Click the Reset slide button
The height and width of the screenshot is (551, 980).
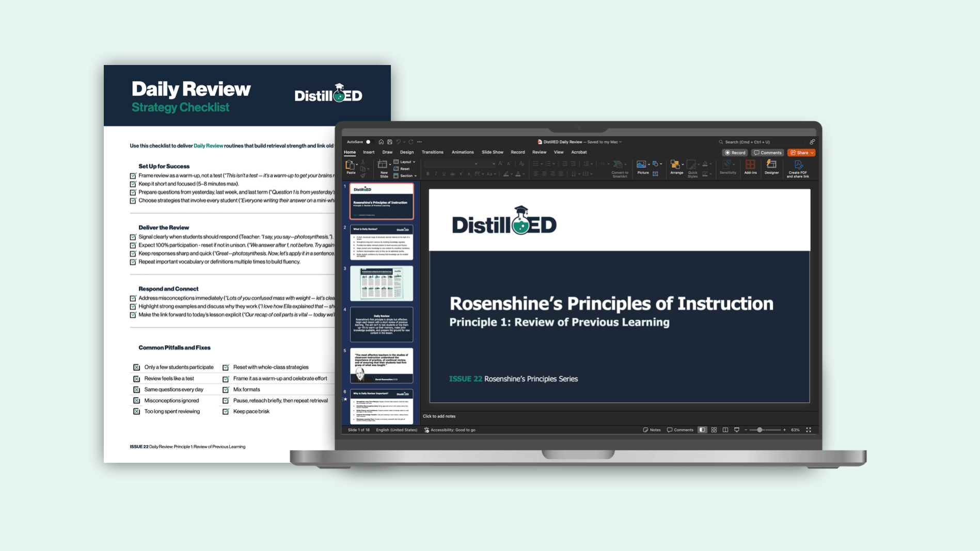pyautogui.click(x=402, y=169)
